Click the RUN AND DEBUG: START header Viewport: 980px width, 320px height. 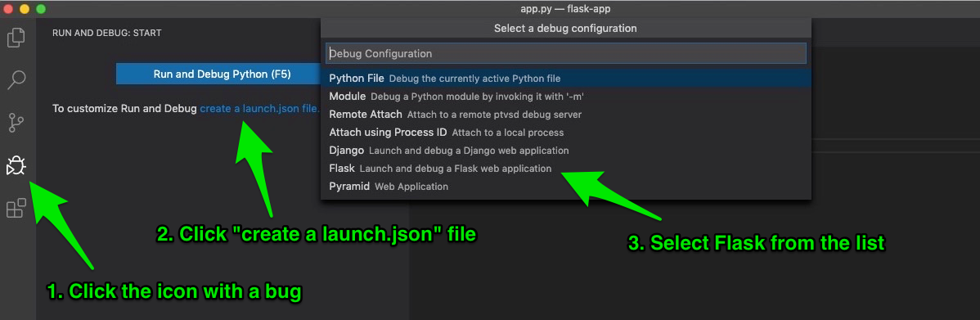click(107, 33)
